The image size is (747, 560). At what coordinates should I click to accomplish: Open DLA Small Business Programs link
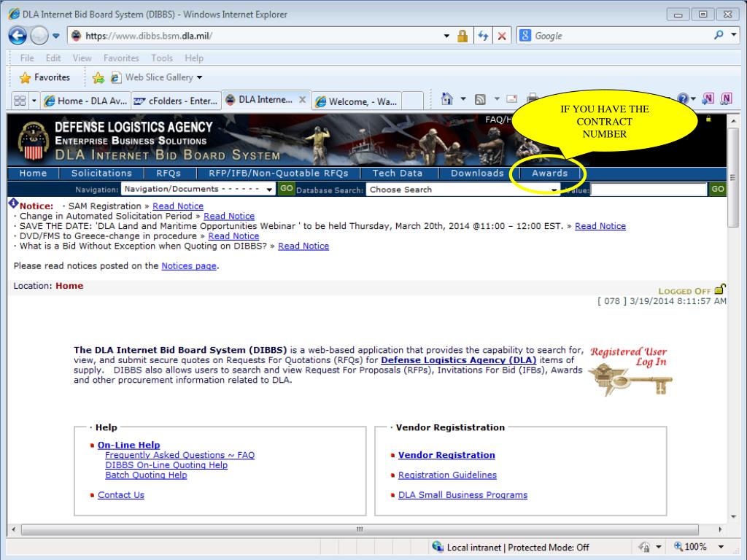(462, 495)
